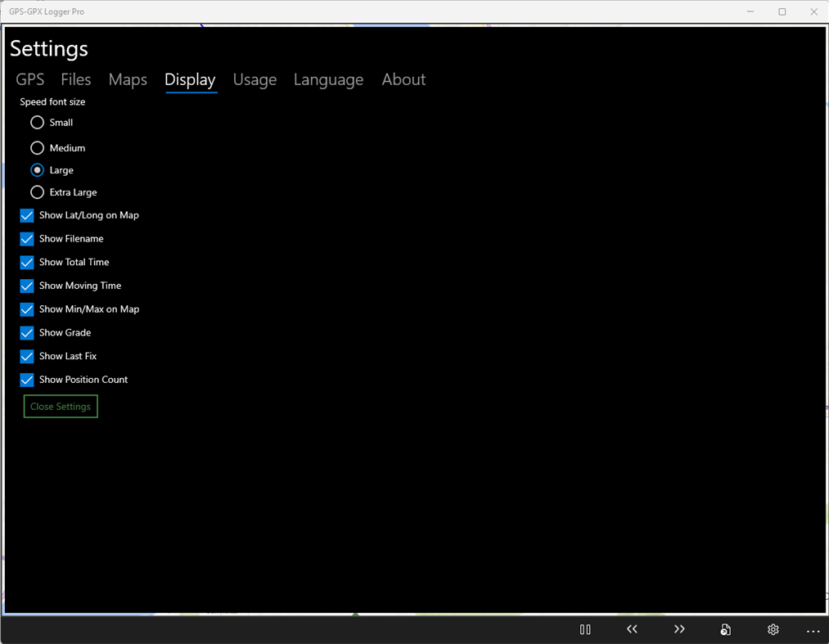
Task: Click the skip forward icon
Action: [x=679, y=629]
